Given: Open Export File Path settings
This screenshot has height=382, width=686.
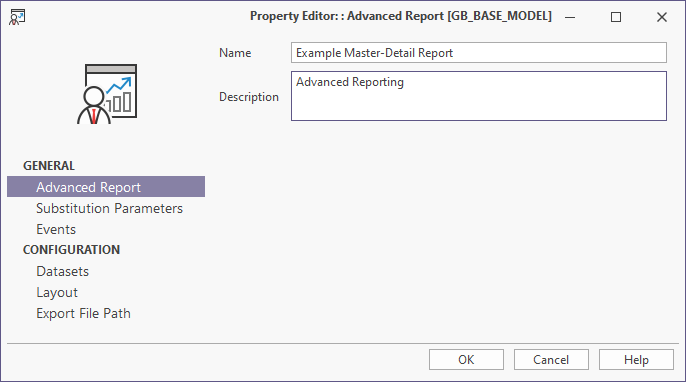Looking at the screenshot, I should tap(83, 313).
